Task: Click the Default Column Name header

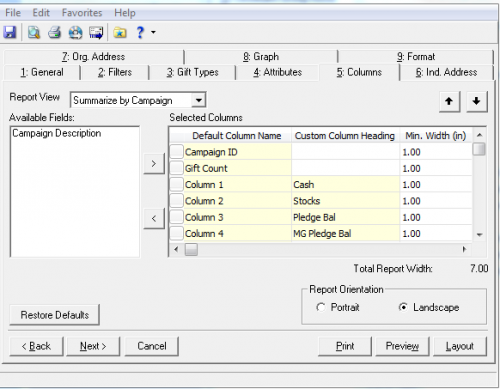Action: [x=237, y=136]
